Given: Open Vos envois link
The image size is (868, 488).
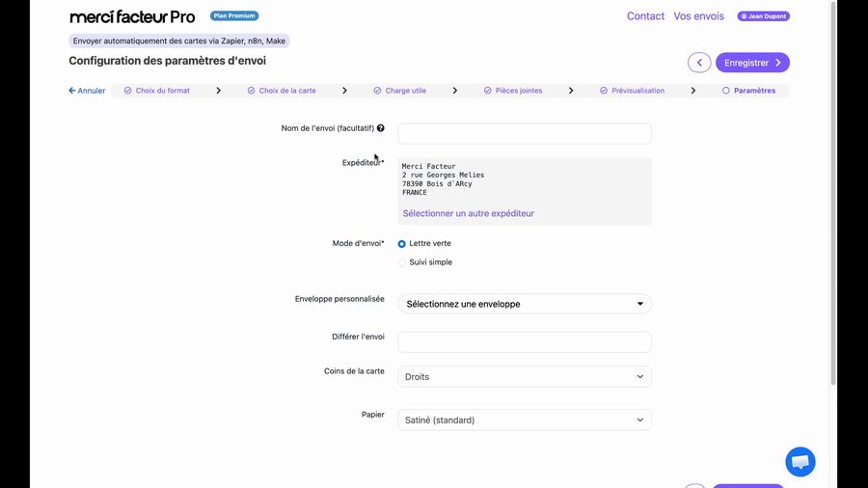Looking at the screenshot, I should (698, 16).
